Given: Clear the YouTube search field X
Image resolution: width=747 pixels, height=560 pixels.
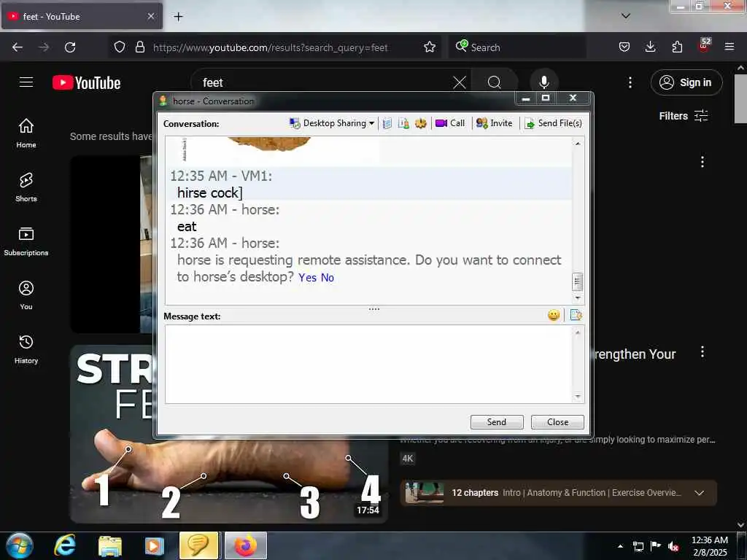Looking at the screenshot, I should tap(460, 83).
